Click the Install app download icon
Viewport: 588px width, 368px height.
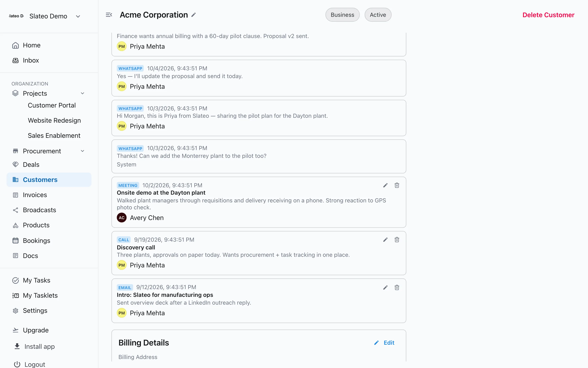pyautogui.click(x=17, y=346)
